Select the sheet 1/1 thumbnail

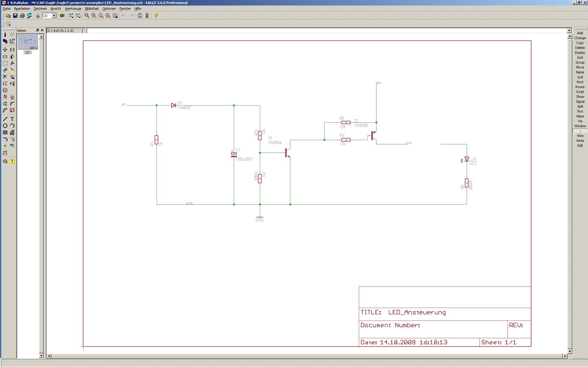(28, 42)
